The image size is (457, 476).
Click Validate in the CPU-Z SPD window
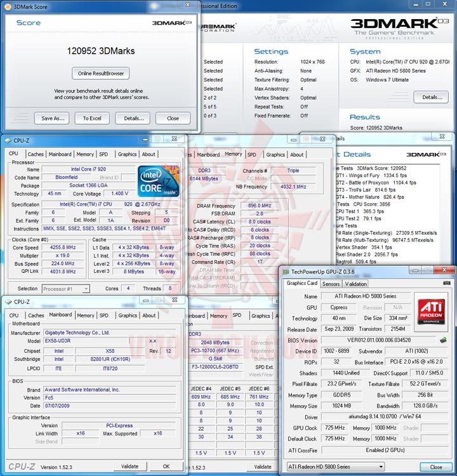[x=262, y=466]
